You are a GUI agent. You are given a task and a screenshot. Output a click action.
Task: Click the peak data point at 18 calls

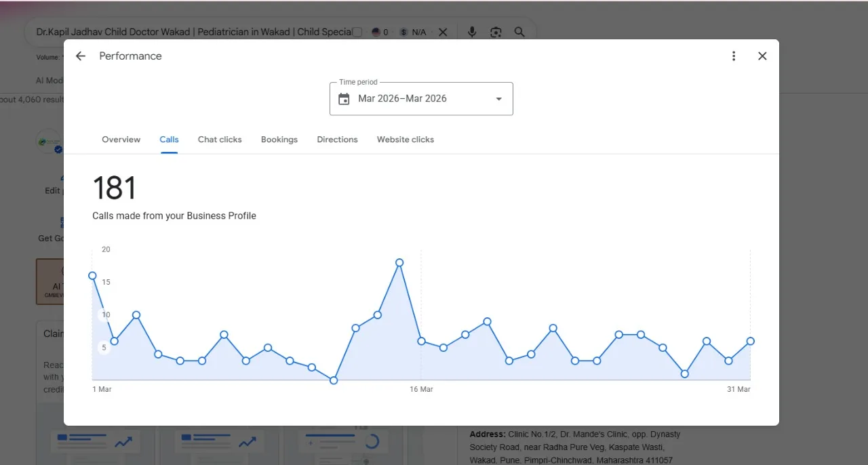399,262
